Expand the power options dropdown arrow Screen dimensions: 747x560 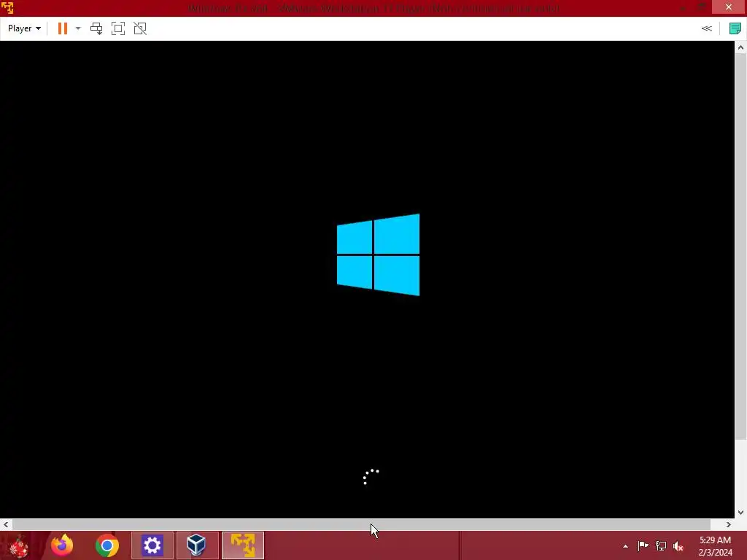78,28
